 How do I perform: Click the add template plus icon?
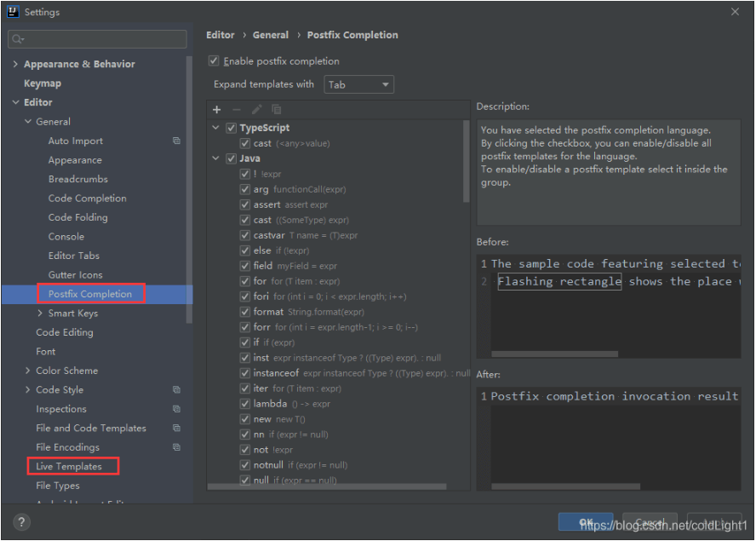point(216,110)
